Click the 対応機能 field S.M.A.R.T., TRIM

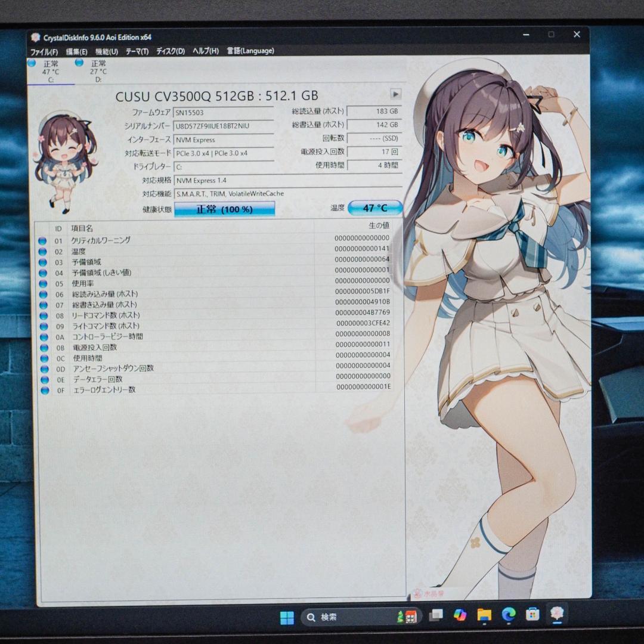288,193
